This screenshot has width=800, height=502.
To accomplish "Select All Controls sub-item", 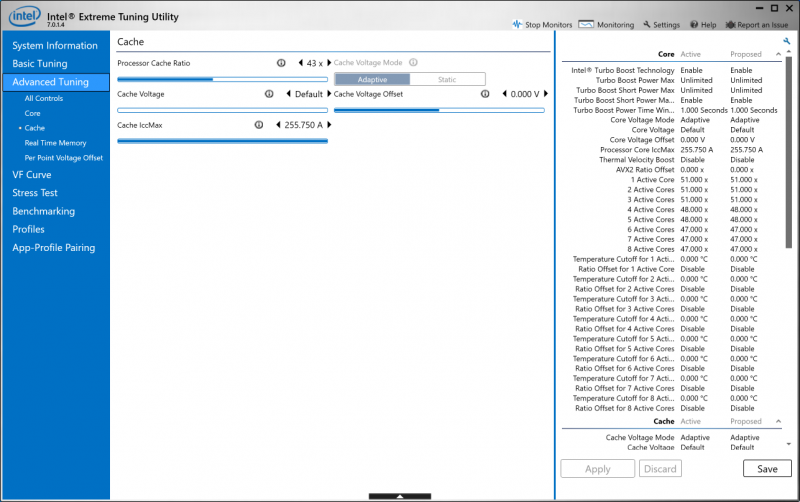I will coord(44,98).
